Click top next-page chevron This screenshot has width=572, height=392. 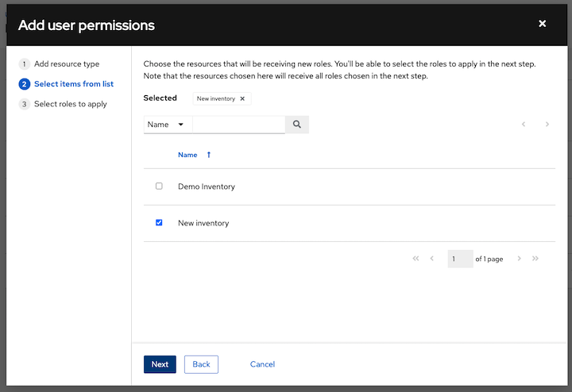click(x=547, y=125)
